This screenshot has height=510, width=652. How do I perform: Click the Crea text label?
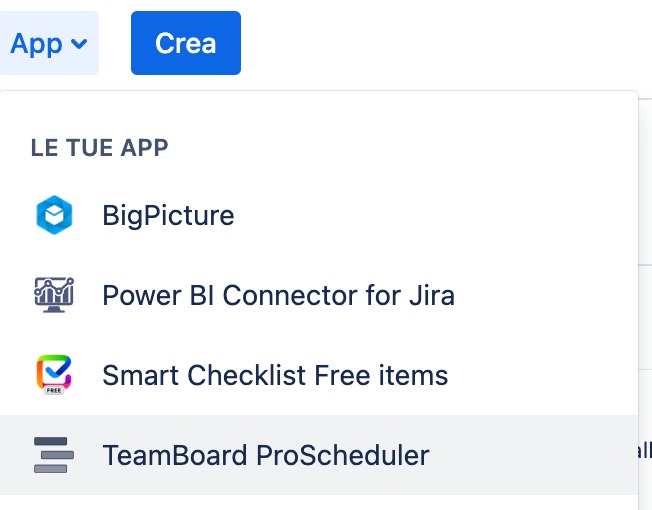(186, 43)
